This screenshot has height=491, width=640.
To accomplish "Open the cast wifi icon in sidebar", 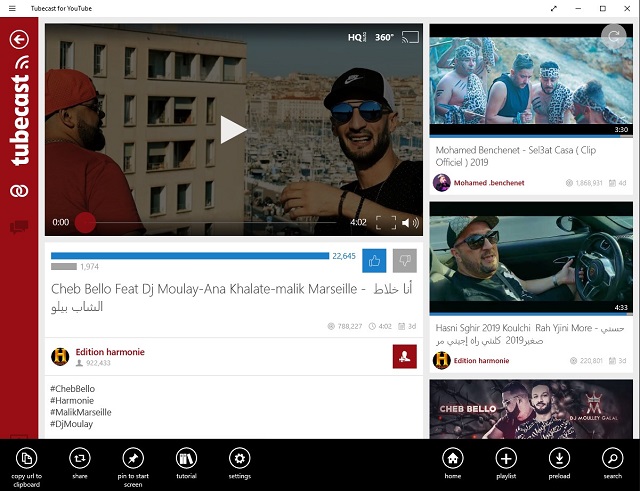I will point(22,62).
